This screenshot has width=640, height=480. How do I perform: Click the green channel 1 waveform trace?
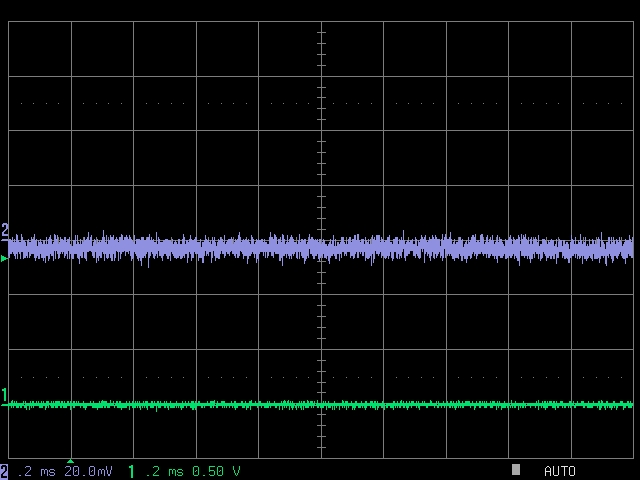point(321,405)
